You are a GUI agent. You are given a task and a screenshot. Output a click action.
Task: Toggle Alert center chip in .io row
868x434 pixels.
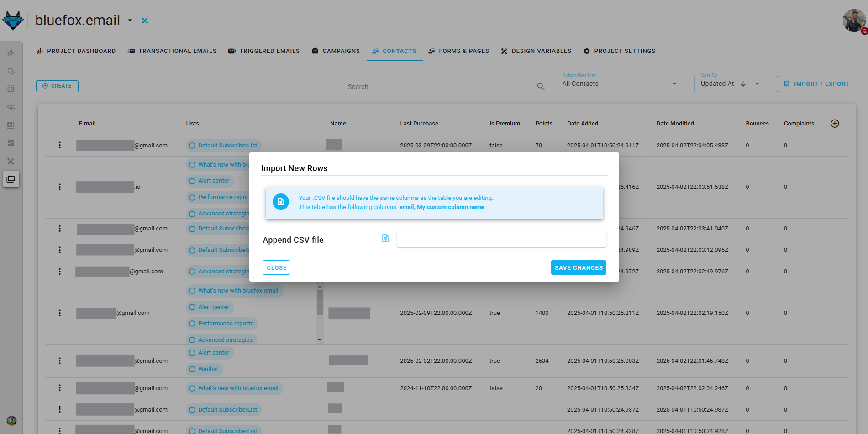coord(210,181)
